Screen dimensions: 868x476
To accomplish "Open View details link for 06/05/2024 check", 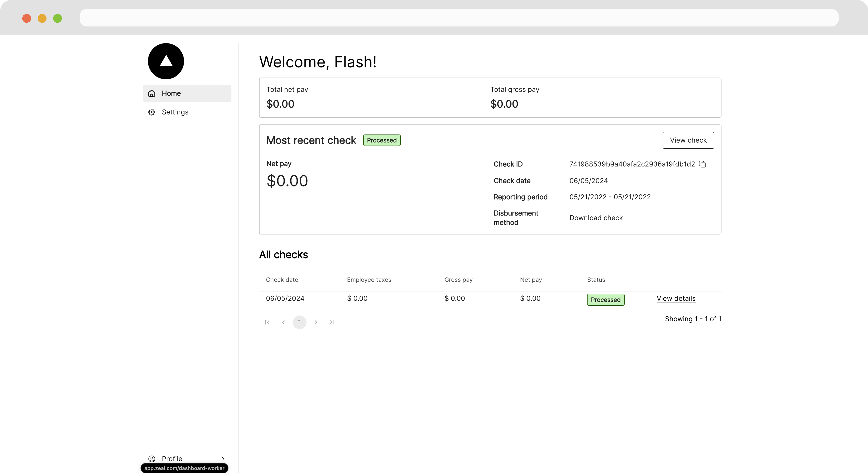I will pyautogui.click(x=676, y=298).
